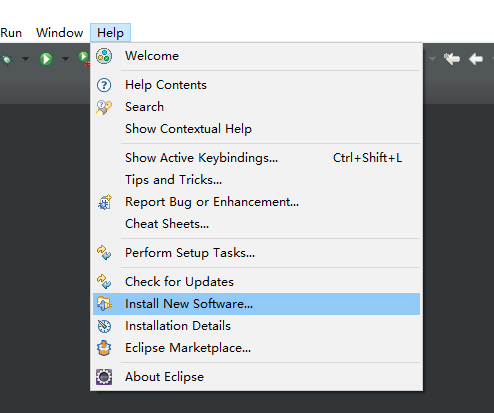Open Installation Details

click(x=256, y=326)
